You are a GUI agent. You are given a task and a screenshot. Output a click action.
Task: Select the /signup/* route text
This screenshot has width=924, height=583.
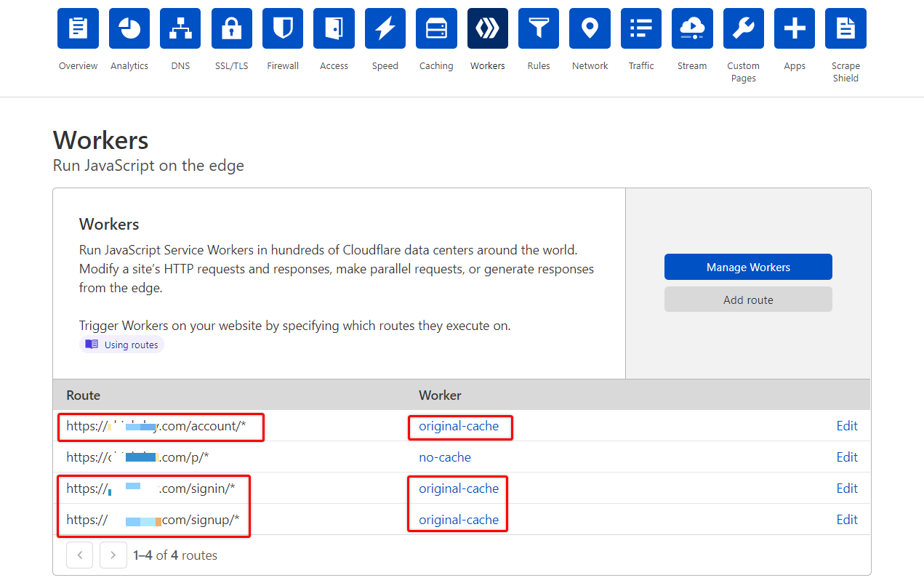click(x=153, y=520)
